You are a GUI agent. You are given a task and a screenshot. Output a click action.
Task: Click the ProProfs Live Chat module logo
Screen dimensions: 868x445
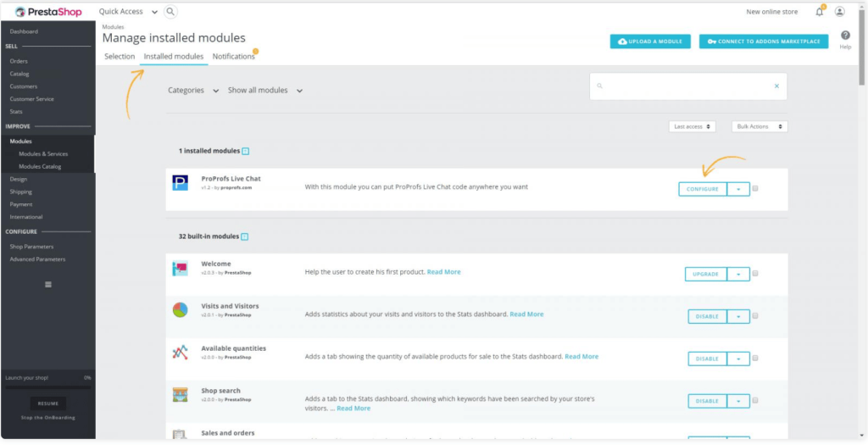click(180, 182)
